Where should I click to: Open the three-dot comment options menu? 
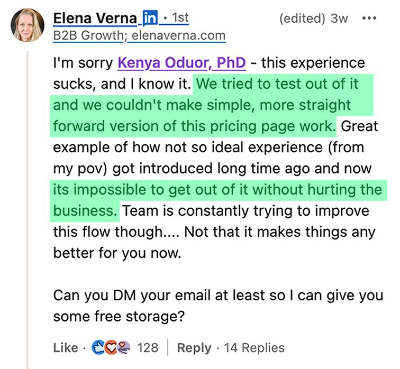[369, 18]
